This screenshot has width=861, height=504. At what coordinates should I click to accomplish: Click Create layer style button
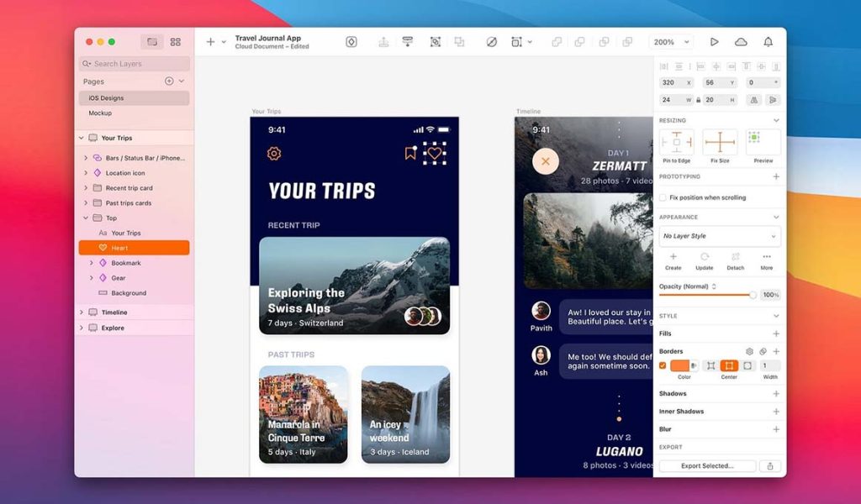click(673, 261)
